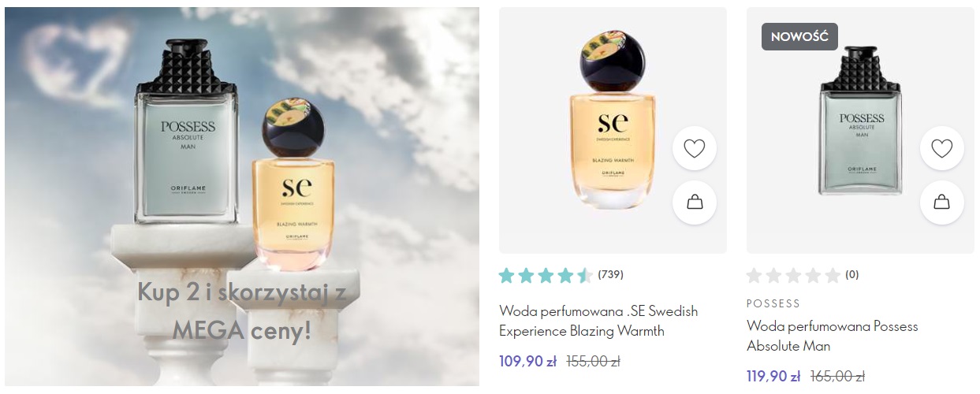Add Blazing Warmth perfume to wishlist
Viewport: 980px width, 394px height.
tap(694, 148)
